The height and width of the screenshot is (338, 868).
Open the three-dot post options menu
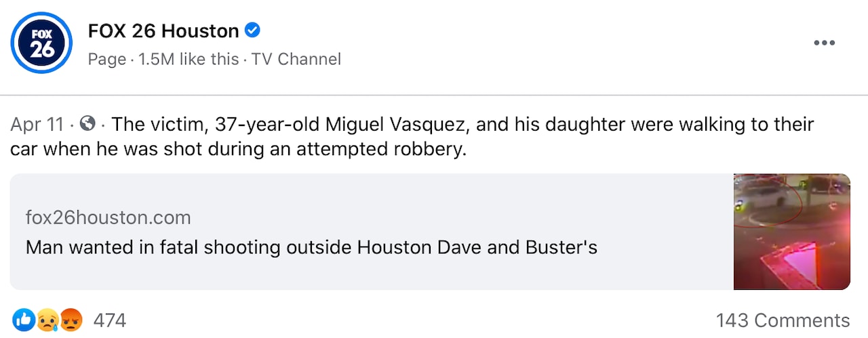pos(824,43)
